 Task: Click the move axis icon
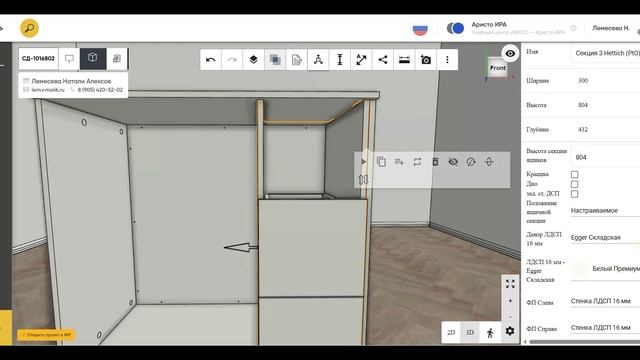(489, 162)
